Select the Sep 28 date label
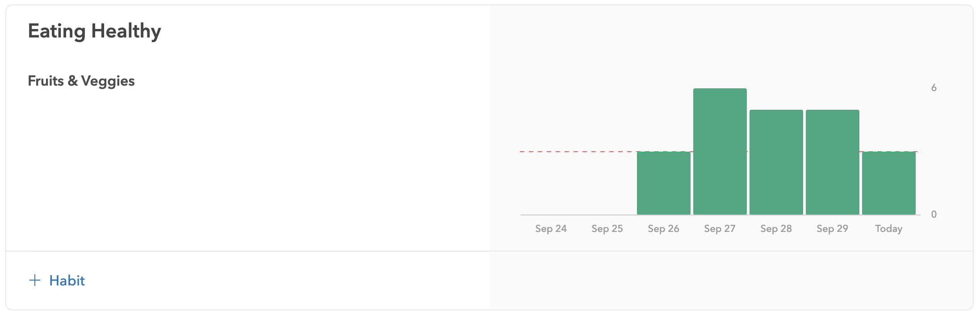 point(776,229)
